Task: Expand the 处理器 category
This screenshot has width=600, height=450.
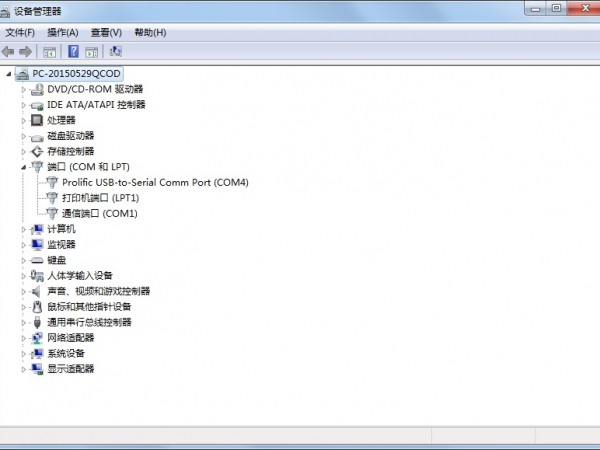Action: [x=25, y=120]
